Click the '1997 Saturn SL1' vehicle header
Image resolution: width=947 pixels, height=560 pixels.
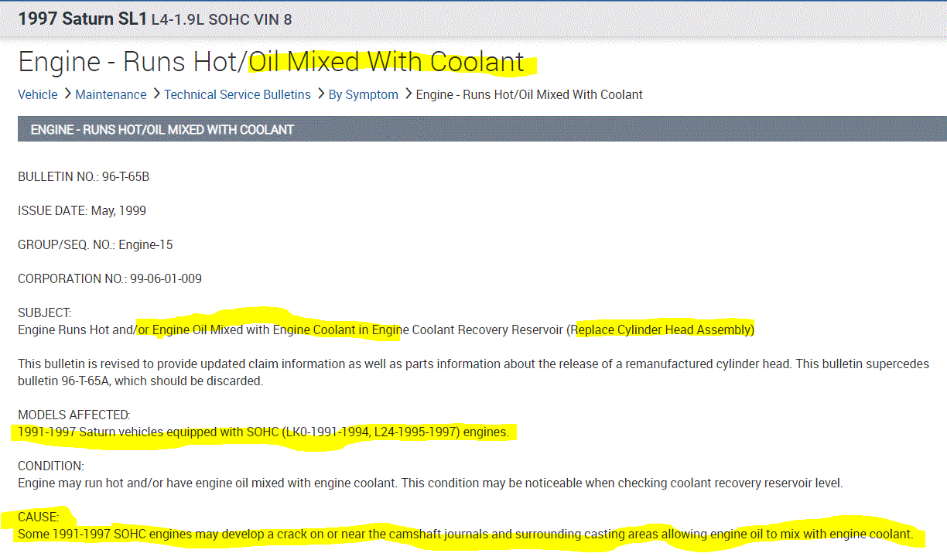click(82, 19)
